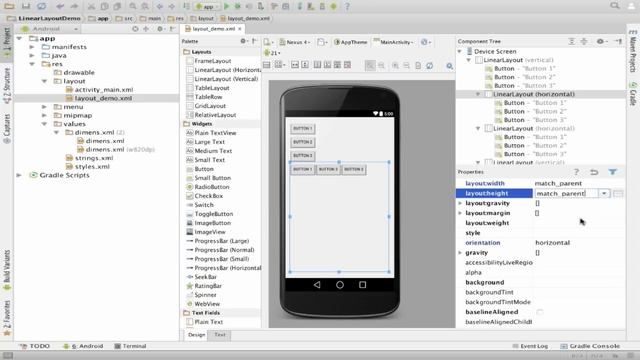Image resolution: width=640 pixels, height=360 pixels.
Task: Toggle the baselineAligned checkbox
Action: click(x=540, y=312)
